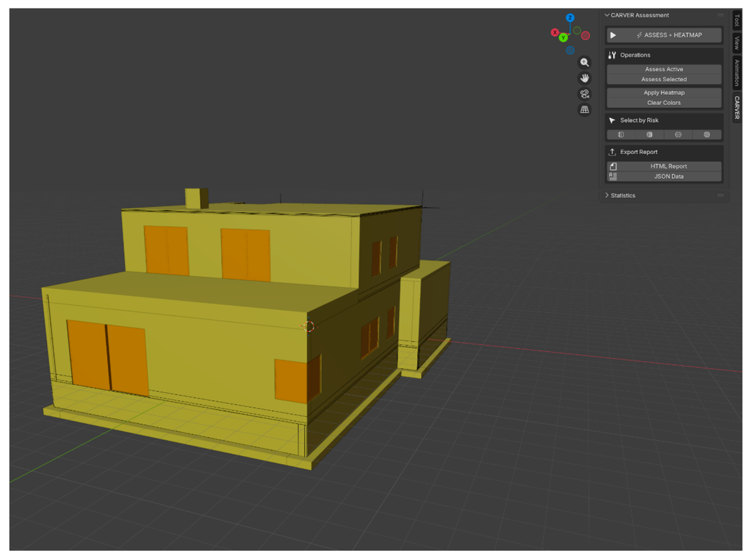The width and height of the screenshot is (754, 560).
Task: Click the fourth Select by Risk icon
Action: 707,135
